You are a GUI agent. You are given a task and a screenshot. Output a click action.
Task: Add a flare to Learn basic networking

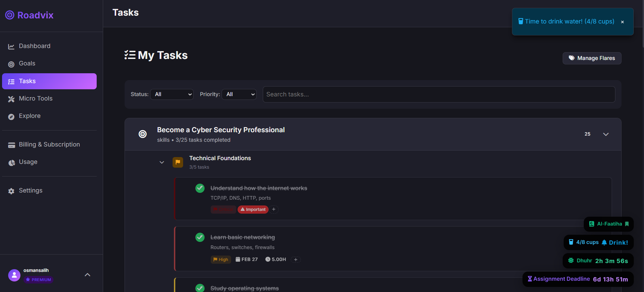[x=296, y=260]
